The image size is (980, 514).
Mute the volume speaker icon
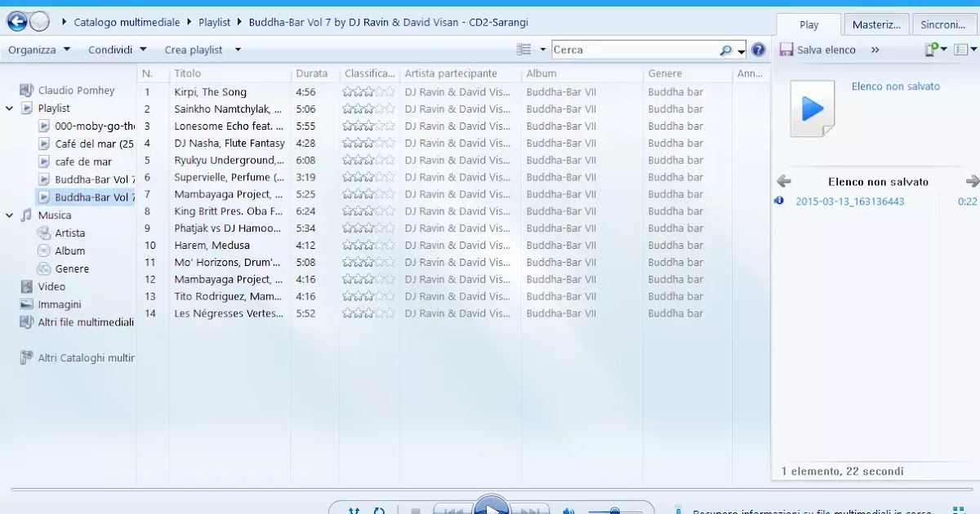pyautogui.click(x=568, y=509)
